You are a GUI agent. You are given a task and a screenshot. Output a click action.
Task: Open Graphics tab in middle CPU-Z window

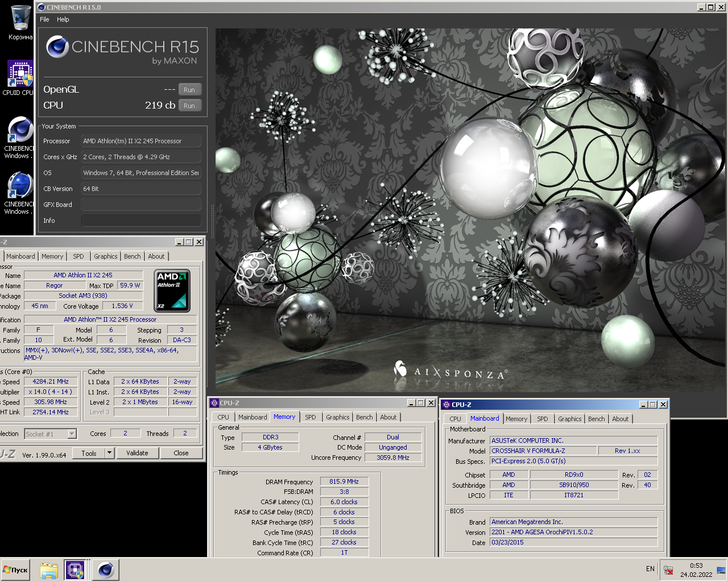coord(338,417)
